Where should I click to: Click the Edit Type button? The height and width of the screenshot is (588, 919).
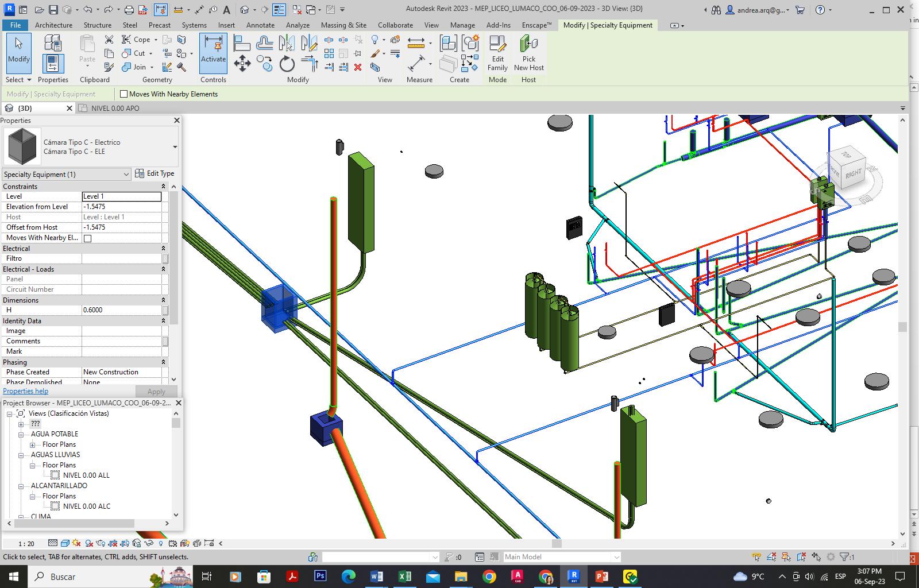(155, 173)
